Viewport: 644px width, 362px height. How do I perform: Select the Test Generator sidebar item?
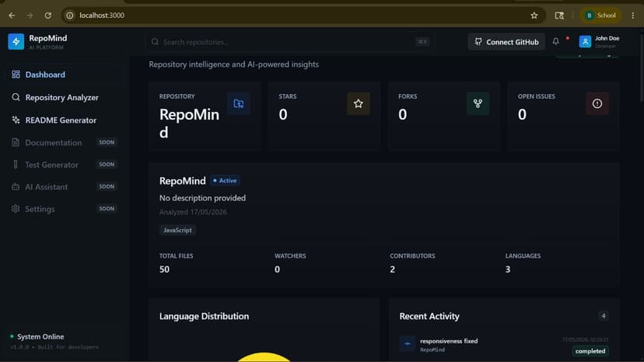[x=64, y=165]
